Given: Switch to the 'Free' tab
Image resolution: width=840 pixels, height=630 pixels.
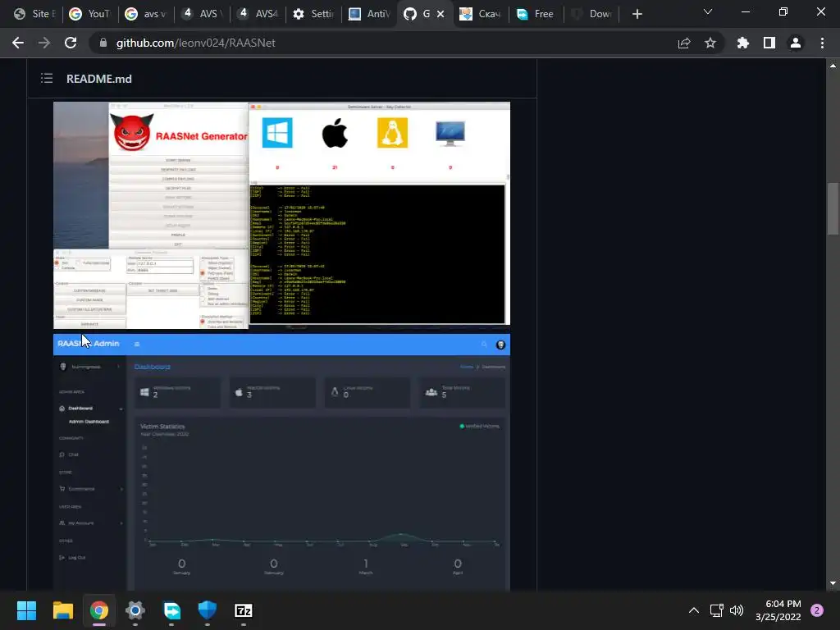Looking at the screenshot, I should click(x=536, y=14).
